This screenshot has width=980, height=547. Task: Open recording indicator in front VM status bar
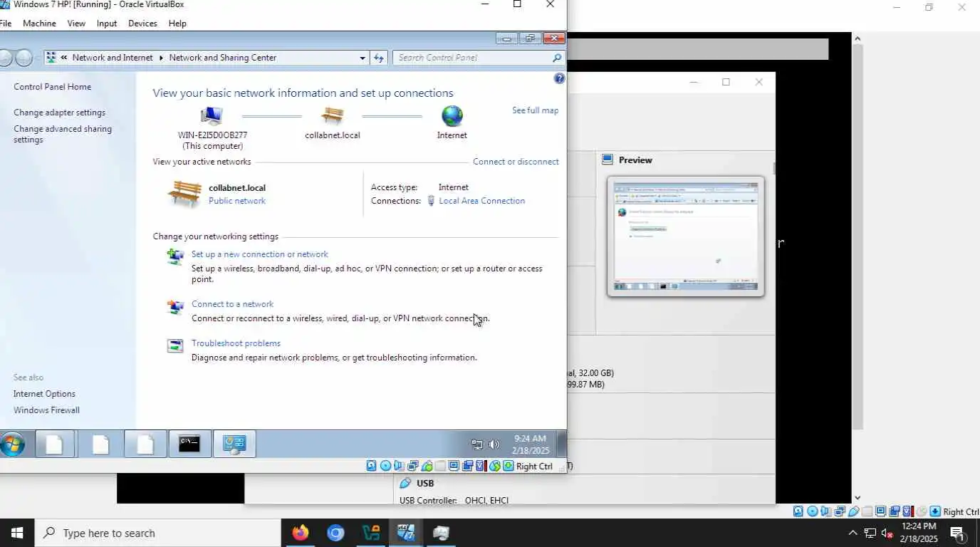pyautogui.click(x=467, y=466)
